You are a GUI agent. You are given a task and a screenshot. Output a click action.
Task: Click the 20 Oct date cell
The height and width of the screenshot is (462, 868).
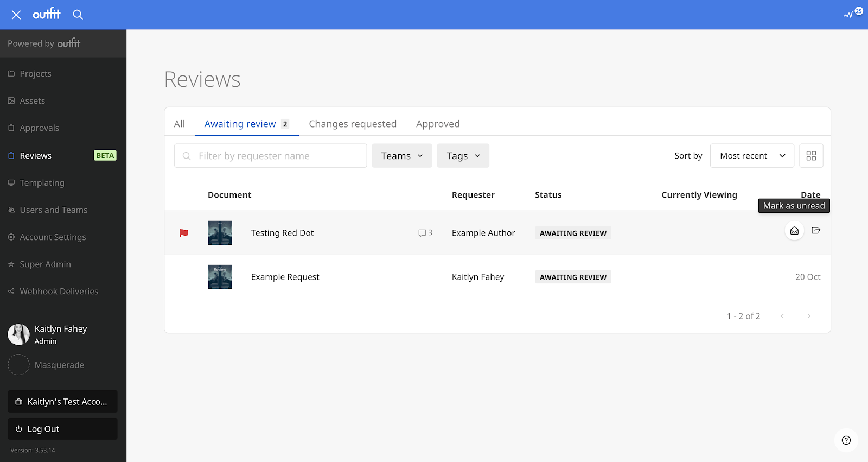click(808, 277)
